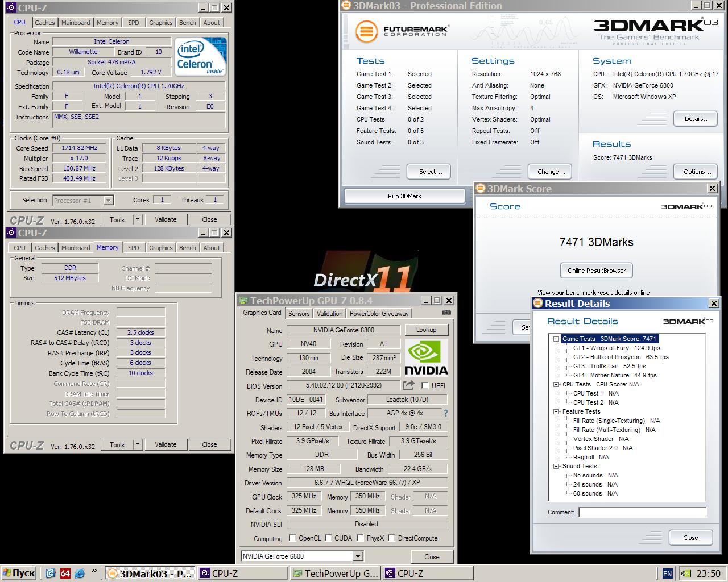Open the Пуск start menu
Screen dimensions: 728x582
click(19, 573)
